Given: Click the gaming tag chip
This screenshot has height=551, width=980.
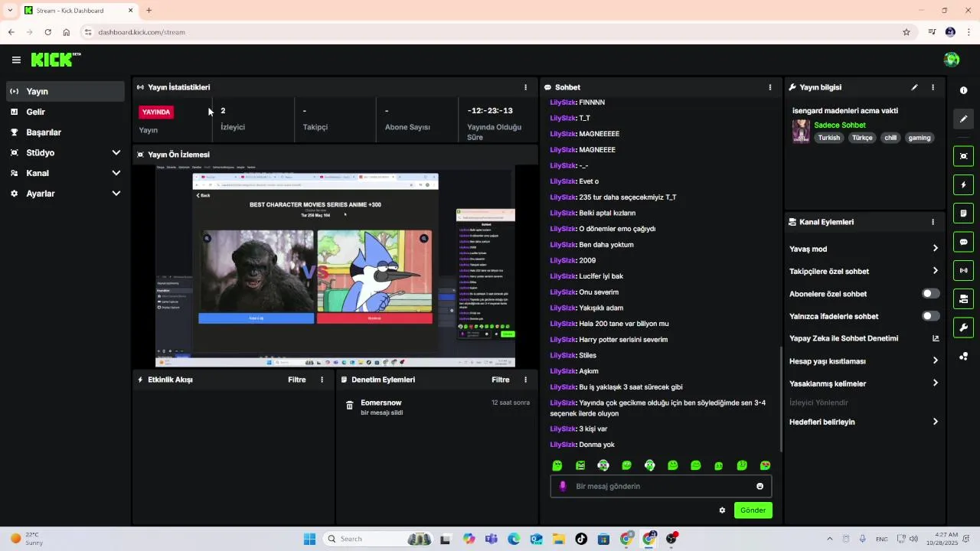Looking at the screenshot, I should [920, 138].
